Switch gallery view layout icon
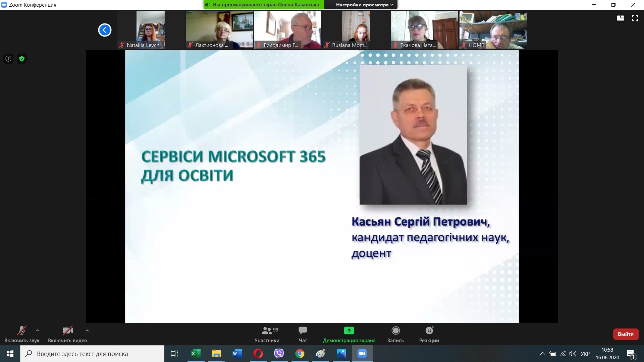Screen dimensions: 644x362 (621, 18)
